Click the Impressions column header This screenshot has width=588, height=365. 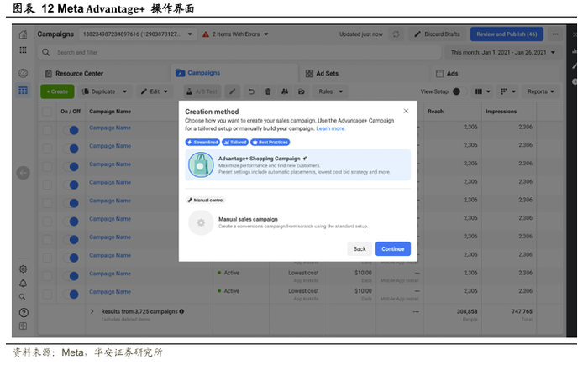tap(501, 112)
